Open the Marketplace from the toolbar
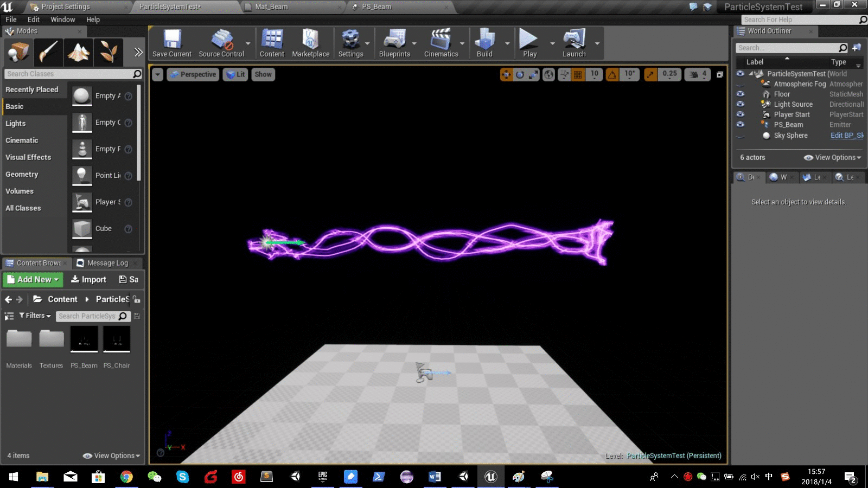 pos(310,43)
